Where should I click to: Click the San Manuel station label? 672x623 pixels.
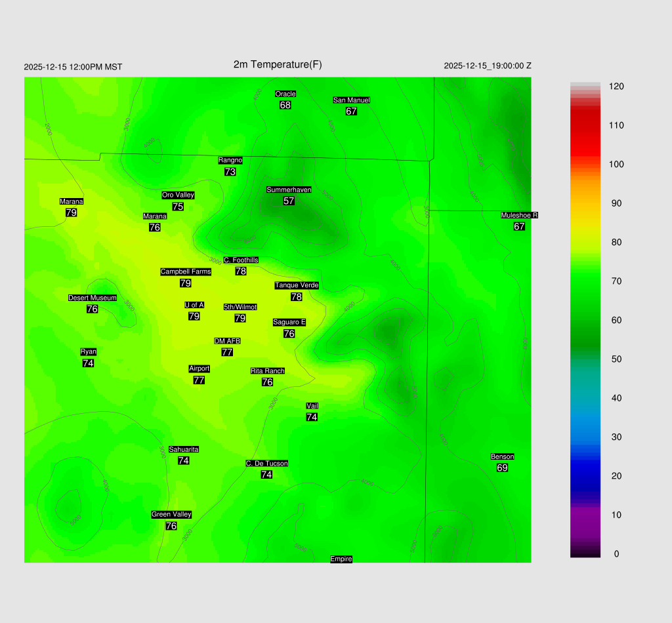pos(351,100)
